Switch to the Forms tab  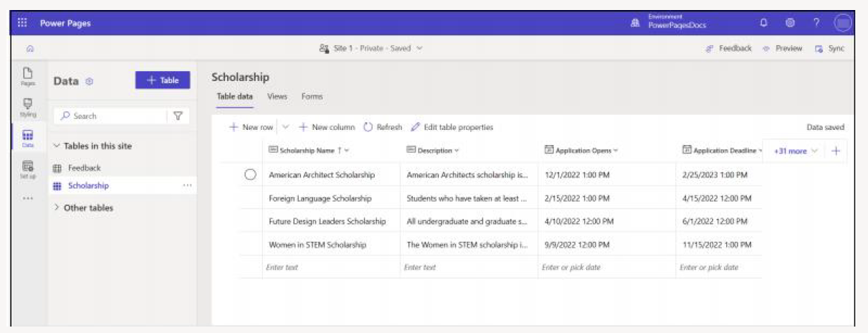tap(312, 96)
